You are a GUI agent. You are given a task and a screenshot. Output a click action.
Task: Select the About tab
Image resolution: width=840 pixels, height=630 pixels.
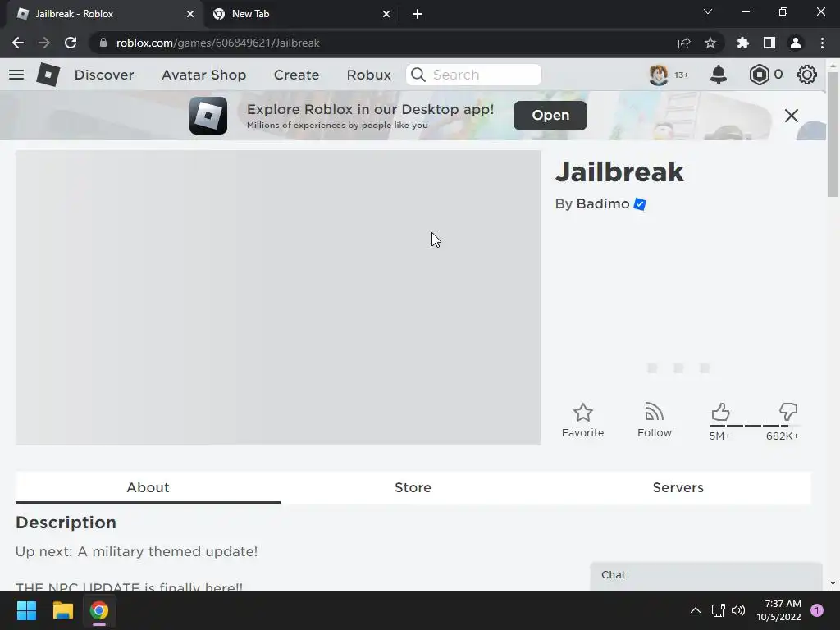pyautogui.click(x=148, y=487)
